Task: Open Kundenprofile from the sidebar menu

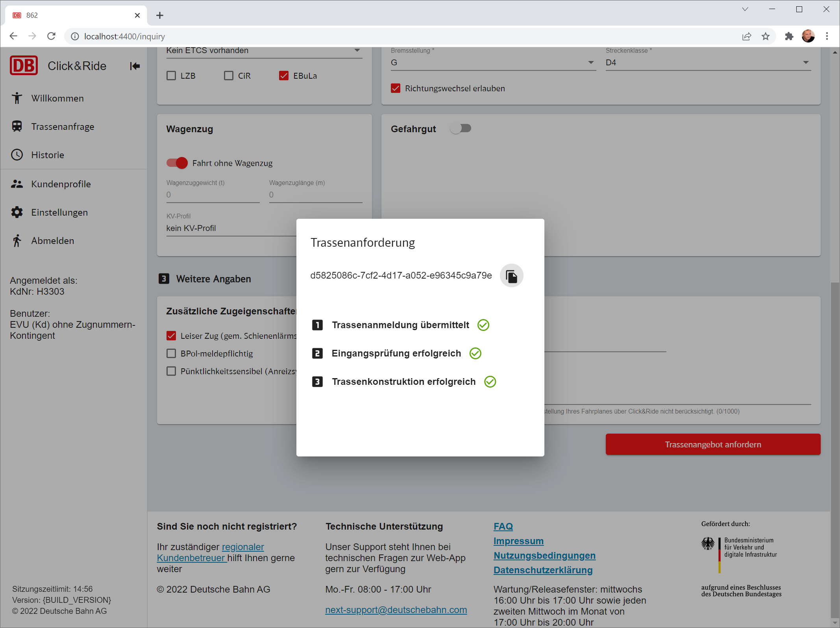Action: [61, 184]
